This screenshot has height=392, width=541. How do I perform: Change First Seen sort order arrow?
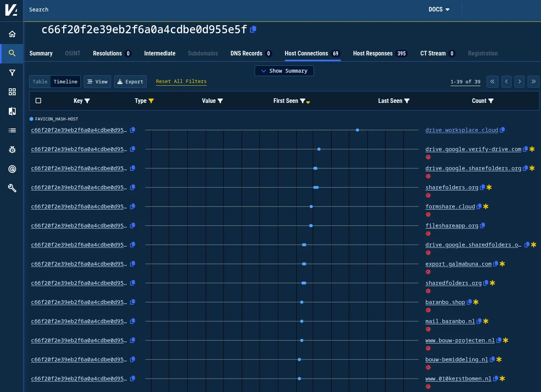[x=308, y=102]
